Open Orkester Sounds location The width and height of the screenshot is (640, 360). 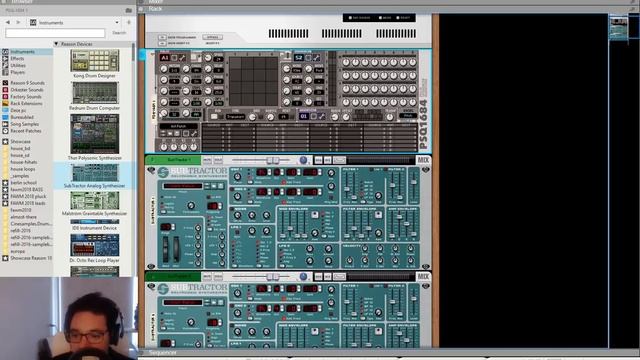pos(27,90)
